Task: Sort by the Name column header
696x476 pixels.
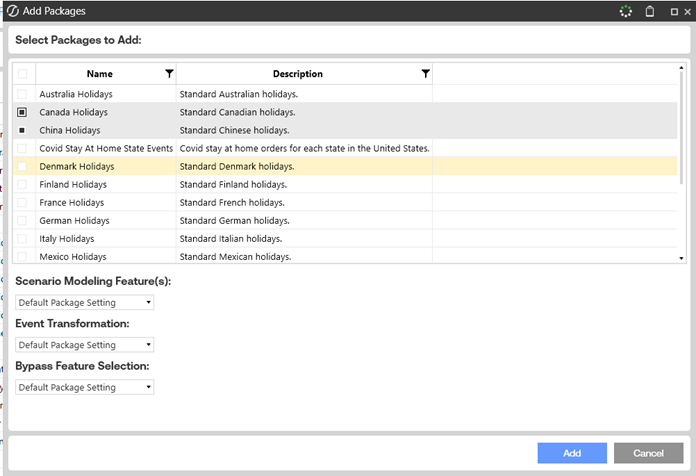Action: click(99, 74)
